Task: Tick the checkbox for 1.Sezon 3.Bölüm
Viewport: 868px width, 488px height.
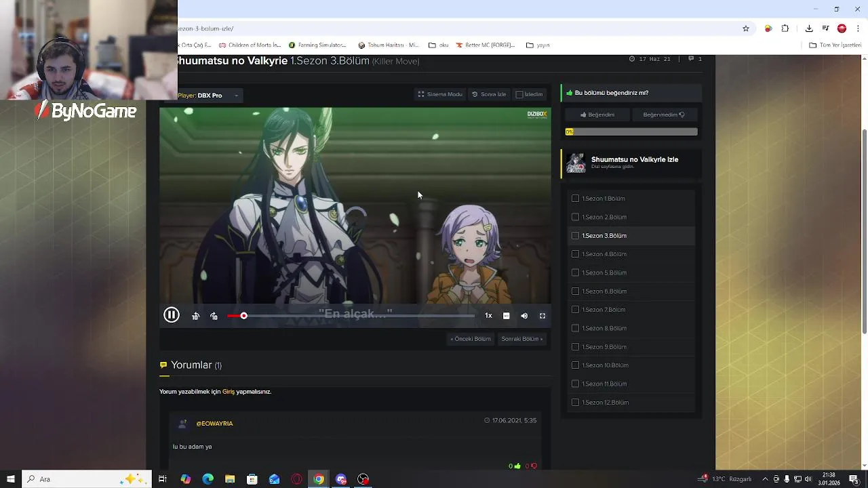Action: click(x=575, y=236)
